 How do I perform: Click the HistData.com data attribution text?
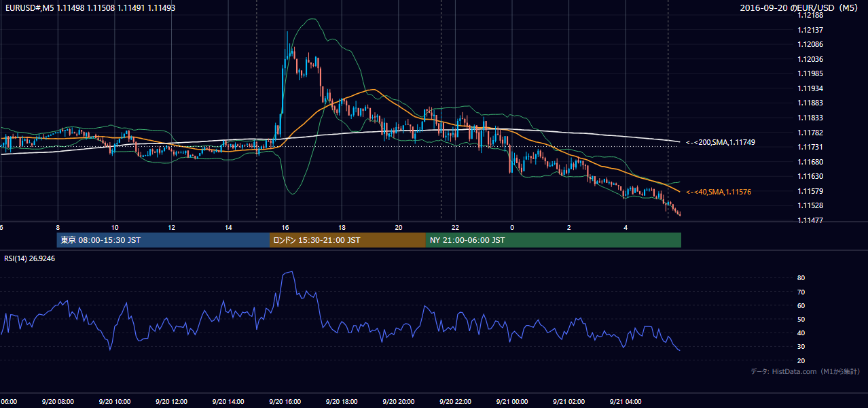coord(806,371)
